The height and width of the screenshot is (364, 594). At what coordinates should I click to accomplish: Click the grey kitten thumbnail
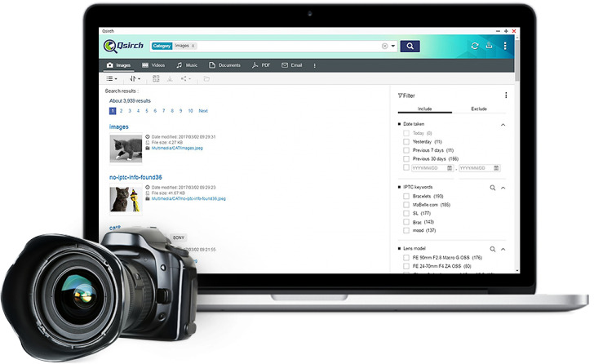(x=126, y=148)
